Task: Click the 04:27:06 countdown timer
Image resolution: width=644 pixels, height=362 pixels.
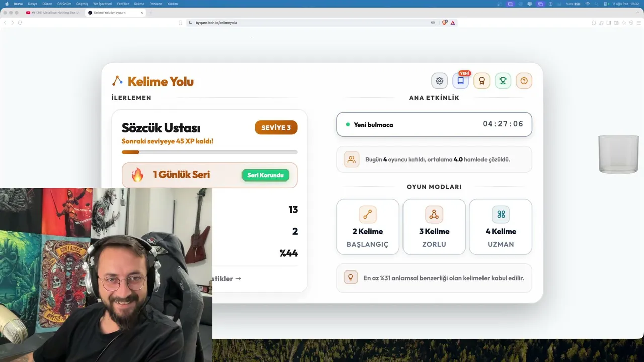Action: (503, 124)
